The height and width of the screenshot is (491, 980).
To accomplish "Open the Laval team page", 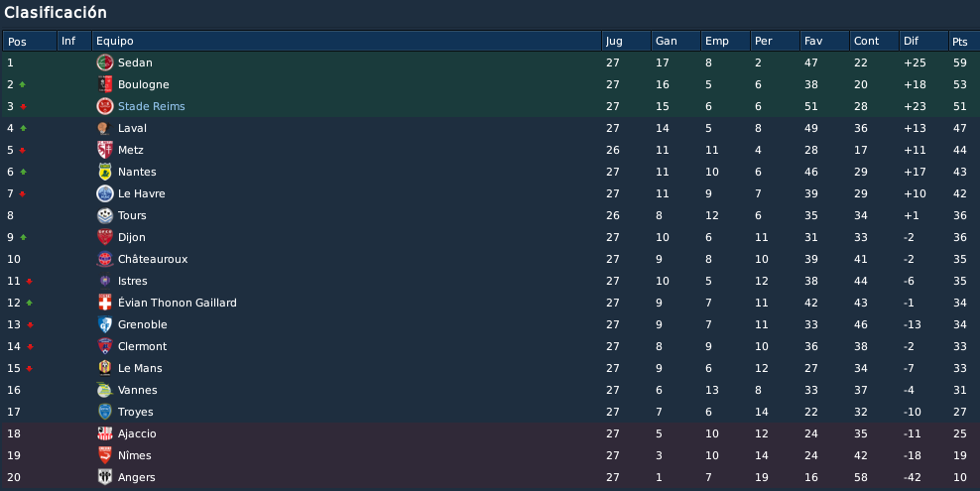I will 132,128.
